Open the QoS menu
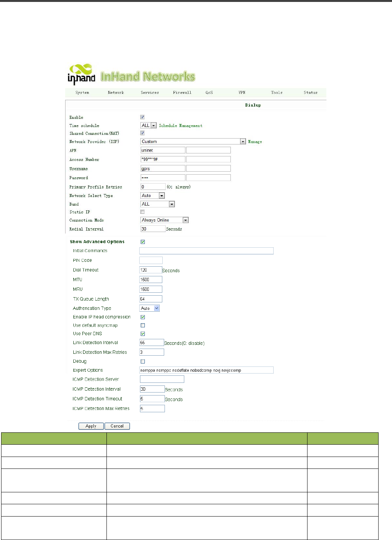This screenshot has width=392, height=540. (x=209, y=93)
